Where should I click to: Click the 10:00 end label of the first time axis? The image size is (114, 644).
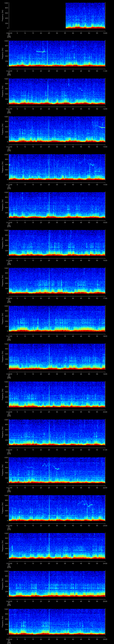(105, 33)
